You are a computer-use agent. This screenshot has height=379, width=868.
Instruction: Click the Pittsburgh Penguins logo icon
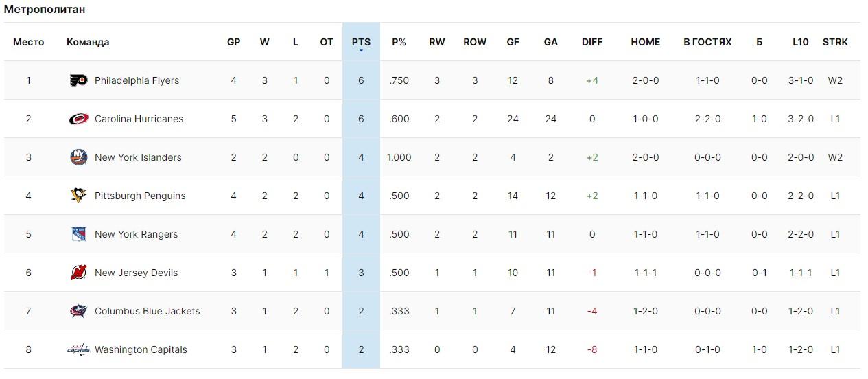[x=79, y=196]
